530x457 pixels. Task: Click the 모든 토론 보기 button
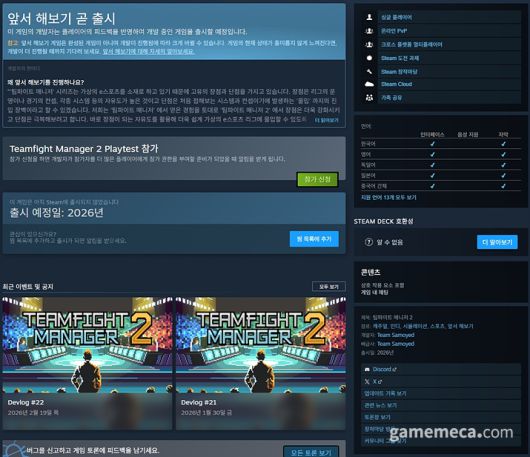tap(311, 452)
